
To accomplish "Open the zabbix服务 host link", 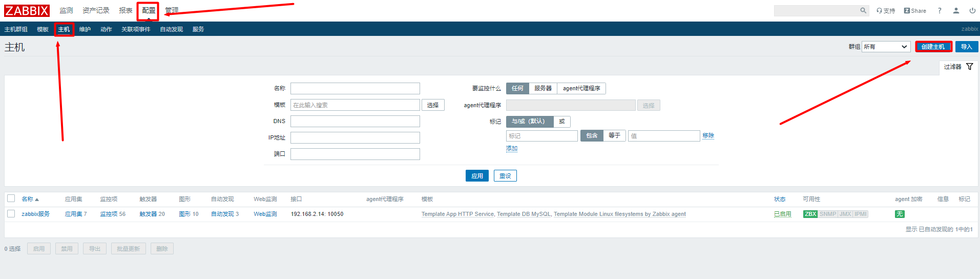I will [35, 214].
